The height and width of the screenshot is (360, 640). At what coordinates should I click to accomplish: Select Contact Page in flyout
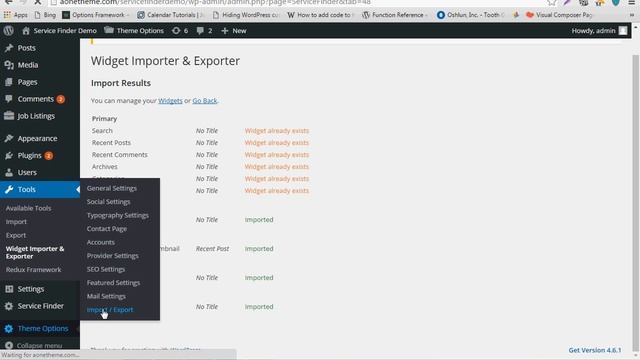pyautogui.click(x=107, y=229)
